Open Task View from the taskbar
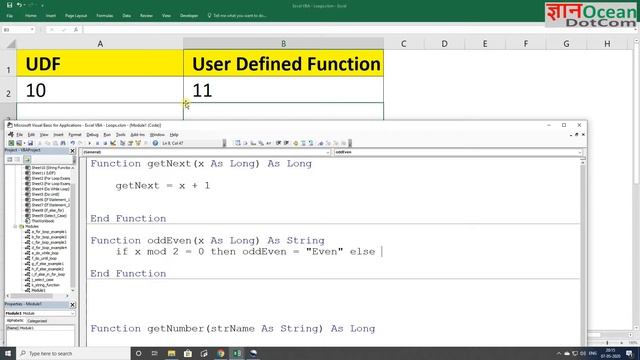Screen dimensions: 640x360 click(155, 353)
